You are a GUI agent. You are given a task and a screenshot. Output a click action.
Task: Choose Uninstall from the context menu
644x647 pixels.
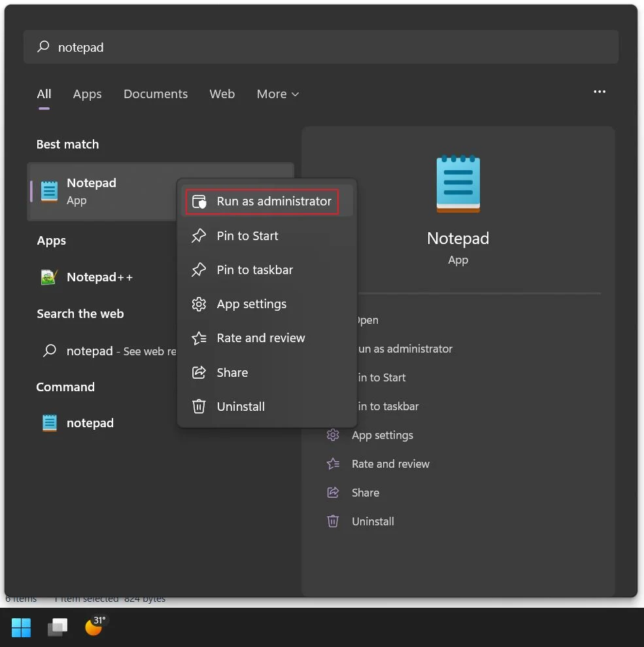click(x=267, y=406)
